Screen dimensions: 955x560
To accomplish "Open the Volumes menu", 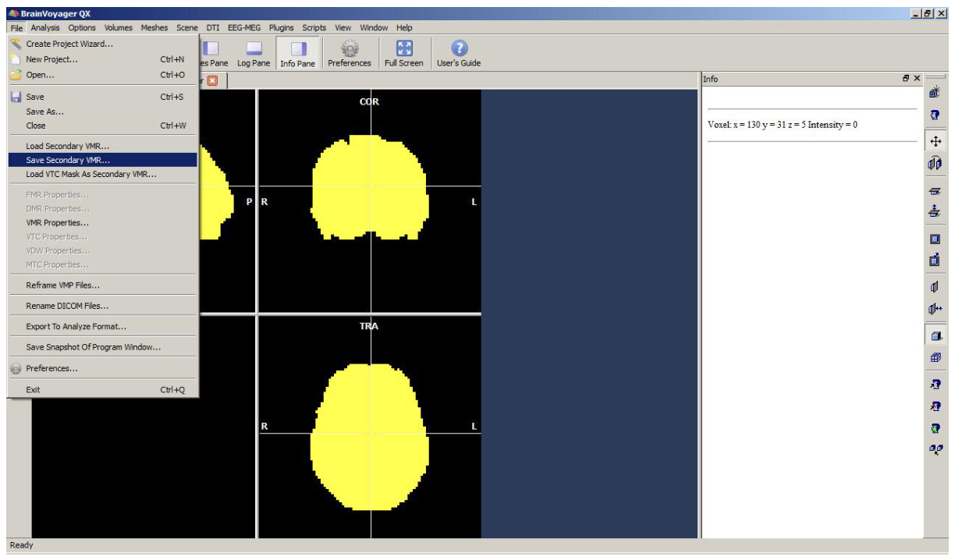I will click(119, 27).
